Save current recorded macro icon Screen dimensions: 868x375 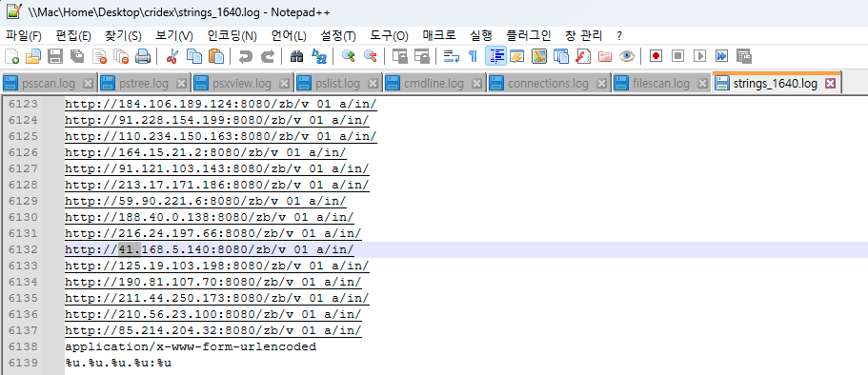tap(743, 56)
